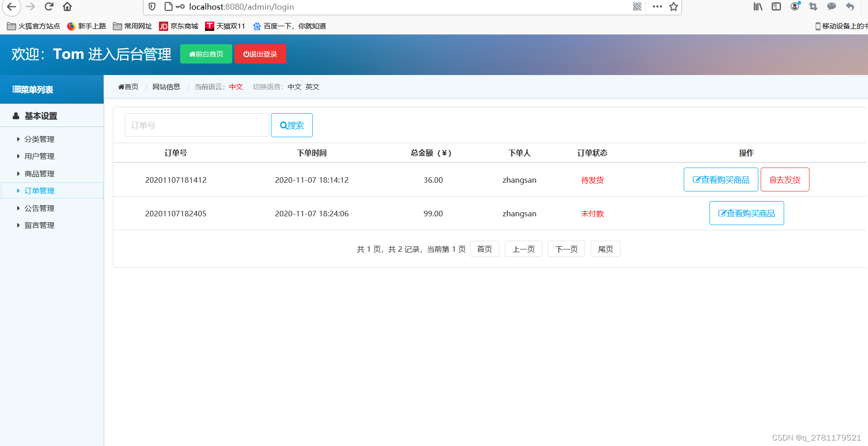Image resolution: width=868 pixels, height=446 pixels.
Task: Click the 上一页 pagination button
Action: pos(524,249)
